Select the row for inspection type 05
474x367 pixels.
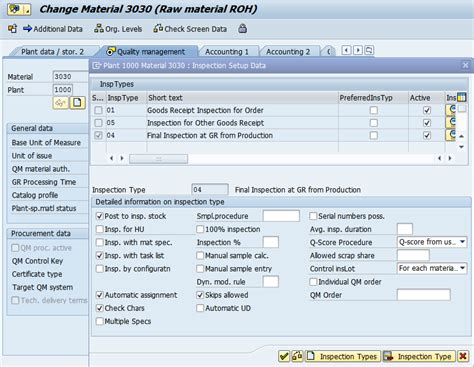coord(98,123)
